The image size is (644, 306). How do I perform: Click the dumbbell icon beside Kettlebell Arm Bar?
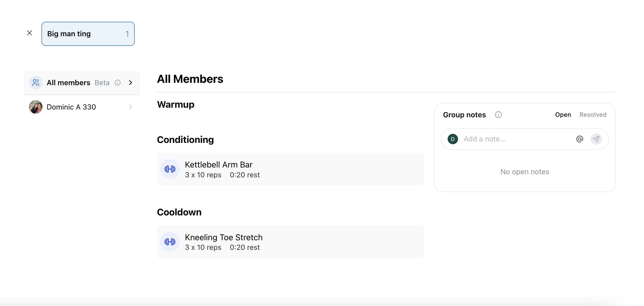[x=170, y=169]
